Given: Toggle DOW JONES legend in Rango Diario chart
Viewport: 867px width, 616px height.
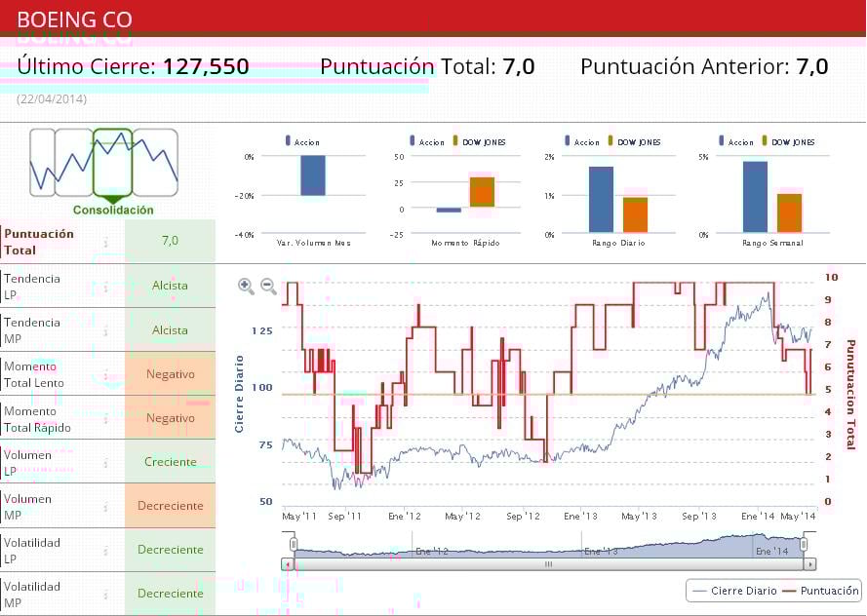Looking at the screenshot, I should coord(634,142).
